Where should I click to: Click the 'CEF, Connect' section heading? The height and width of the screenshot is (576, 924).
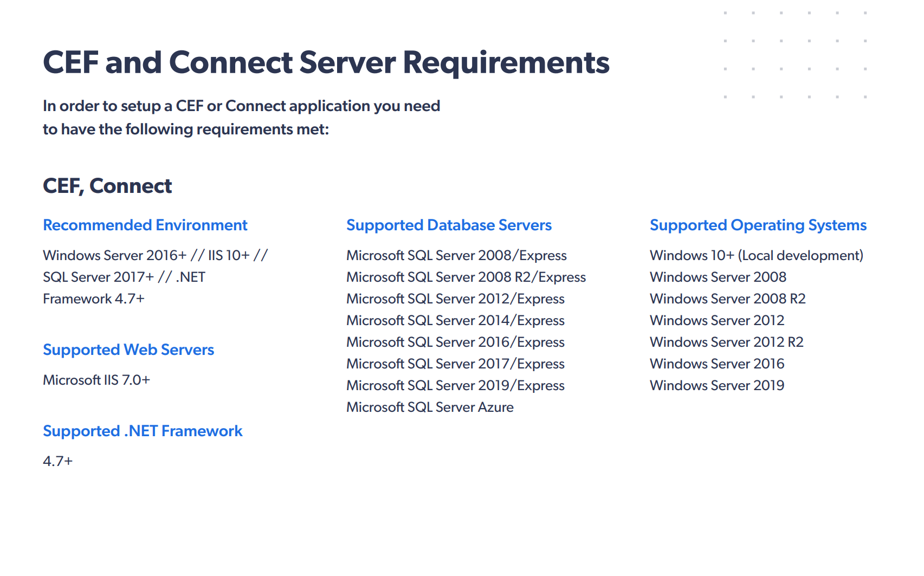[107, 186]
